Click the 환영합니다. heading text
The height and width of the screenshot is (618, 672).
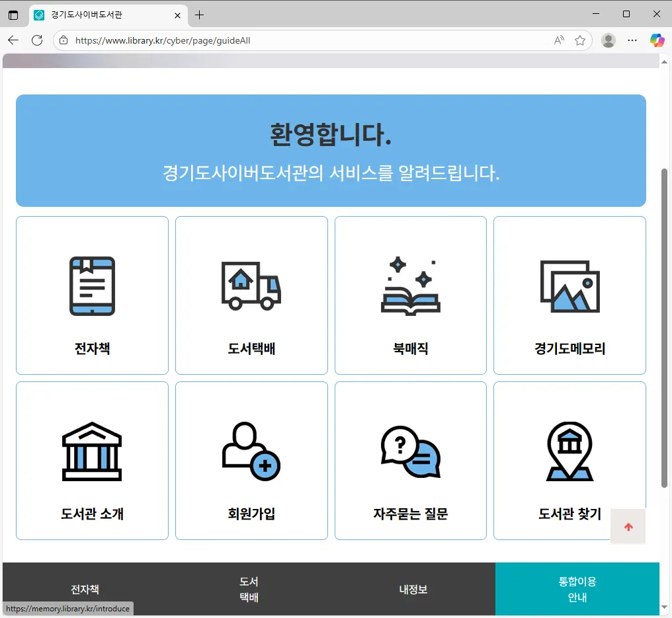pyautogui.click(x=331, y=134)
